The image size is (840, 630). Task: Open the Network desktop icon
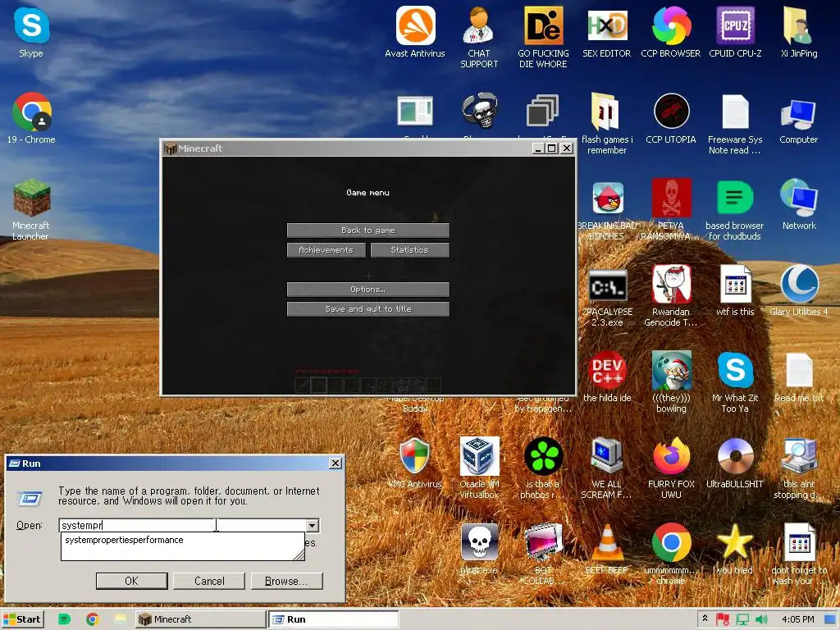(x=799, y=204)
